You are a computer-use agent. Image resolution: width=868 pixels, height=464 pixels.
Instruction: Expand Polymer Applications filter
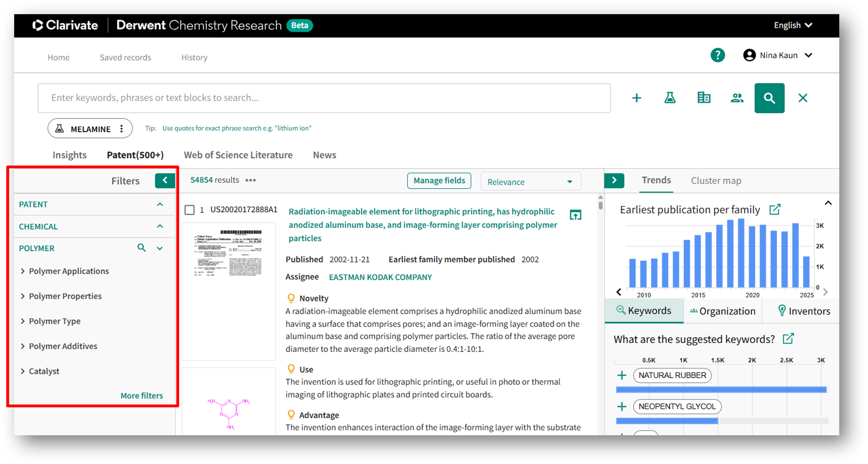coord(23,271)
